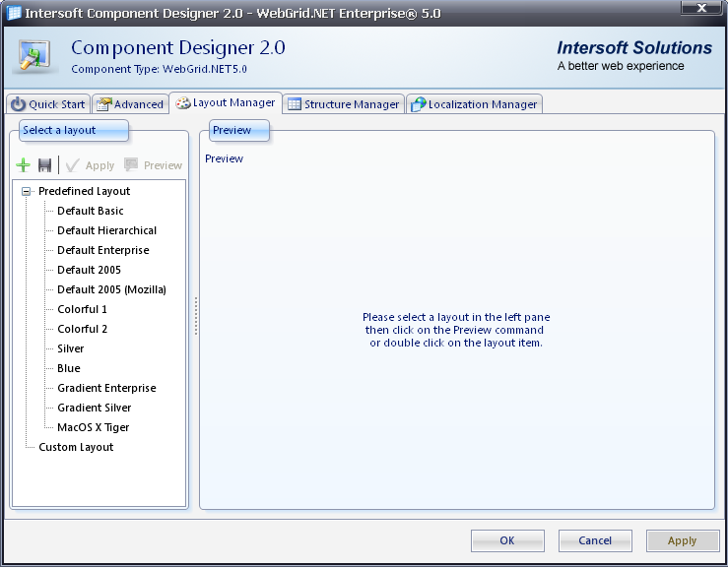Viewport: 728px width, 568px height.
Task: Select the Custom Layout node
Action: [76, 447]
